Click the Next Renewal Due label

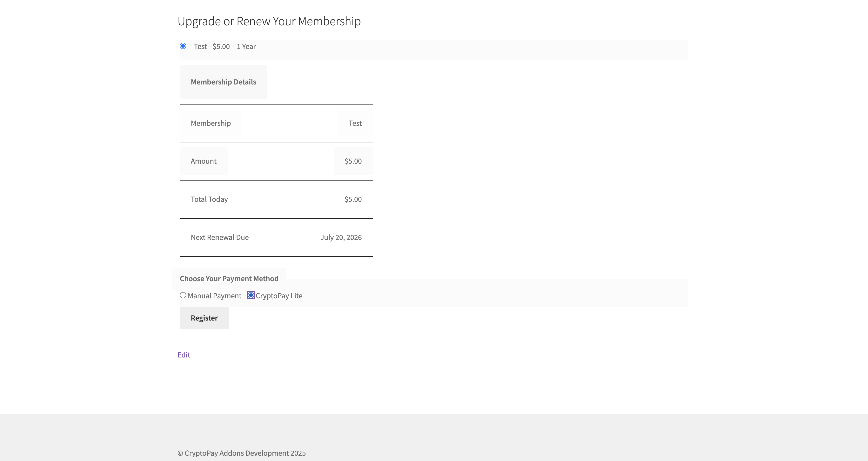pos(220,237)
